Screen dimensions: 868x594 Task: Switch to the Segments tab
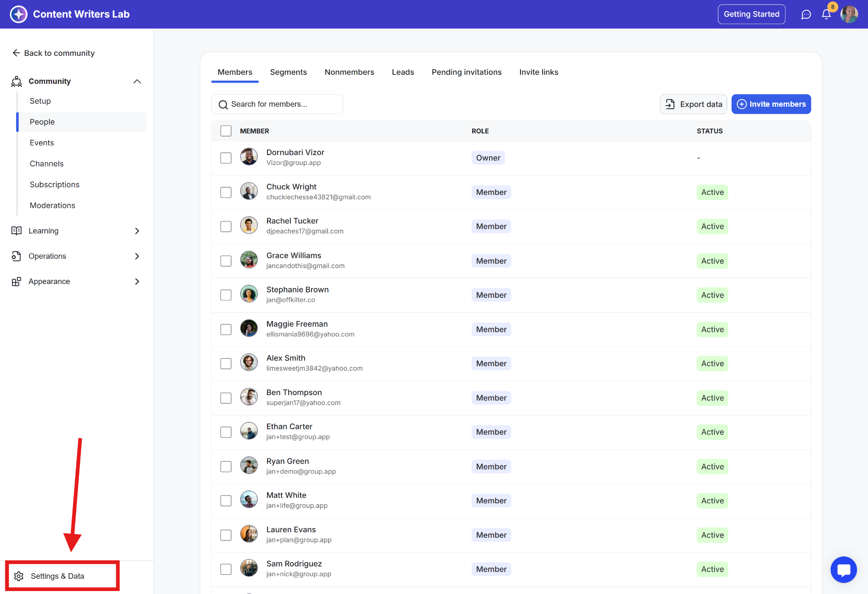pos(288,72)
